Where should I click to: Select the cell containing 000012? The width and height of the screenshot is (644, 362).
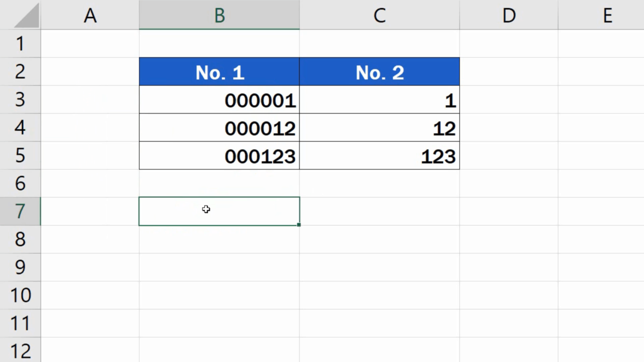pyautogui.click(x=219, y=128)
